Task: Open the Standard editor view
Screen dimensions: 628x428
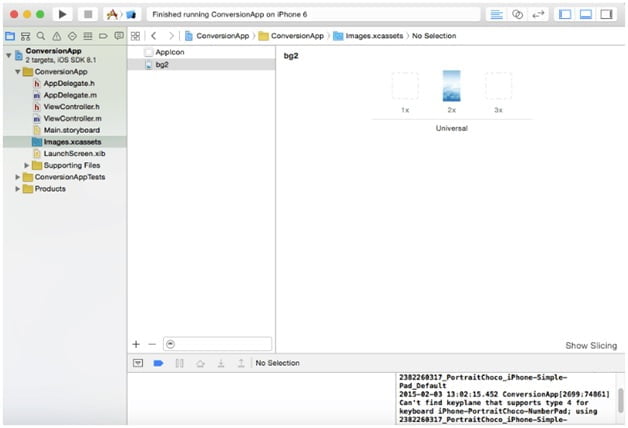Action: (496, 15)
